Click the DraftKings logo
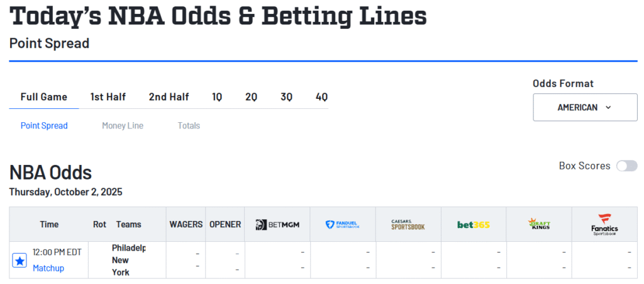The width and height of the screenshot is (644, 284). [x=539, y=225]
